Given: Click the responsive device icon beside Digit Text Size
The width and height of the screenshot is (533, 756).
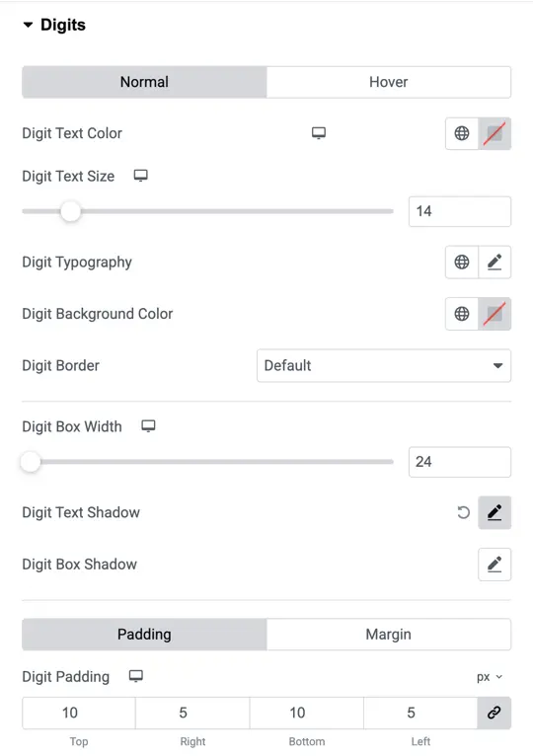Looking at the screenshot, I should tap(140, 176).
